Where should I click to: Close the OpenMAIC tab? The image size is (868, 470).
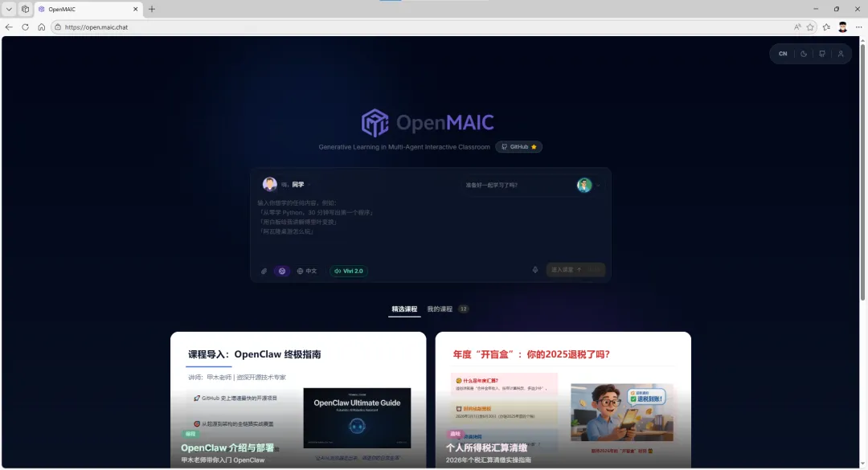135,10
